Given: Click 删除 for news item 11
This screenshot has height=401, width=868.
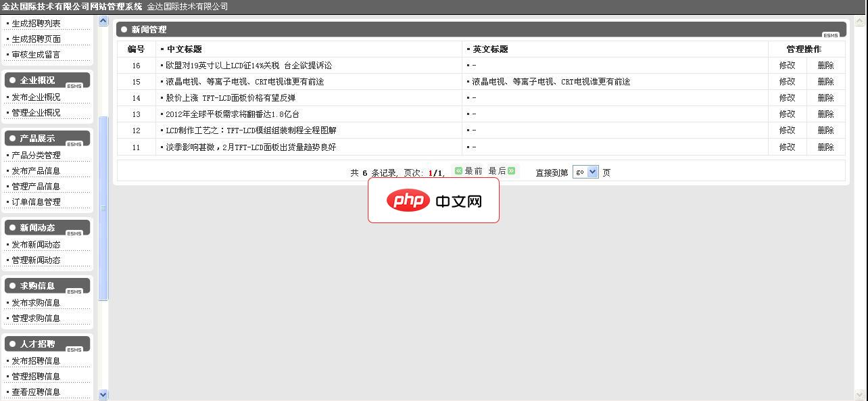Looking at the screenshot, I should point(825,147).
